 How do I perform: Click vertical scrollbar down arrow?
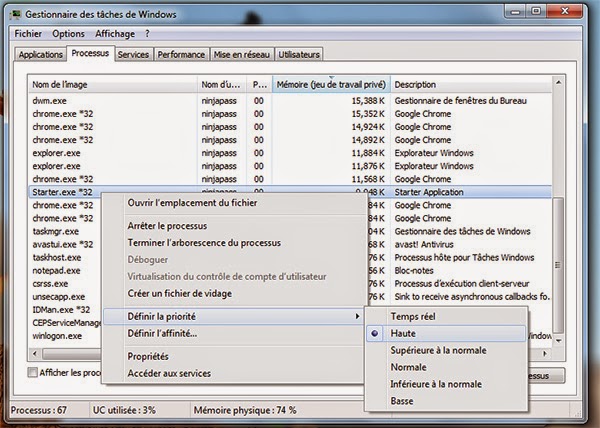coord(558,341)
